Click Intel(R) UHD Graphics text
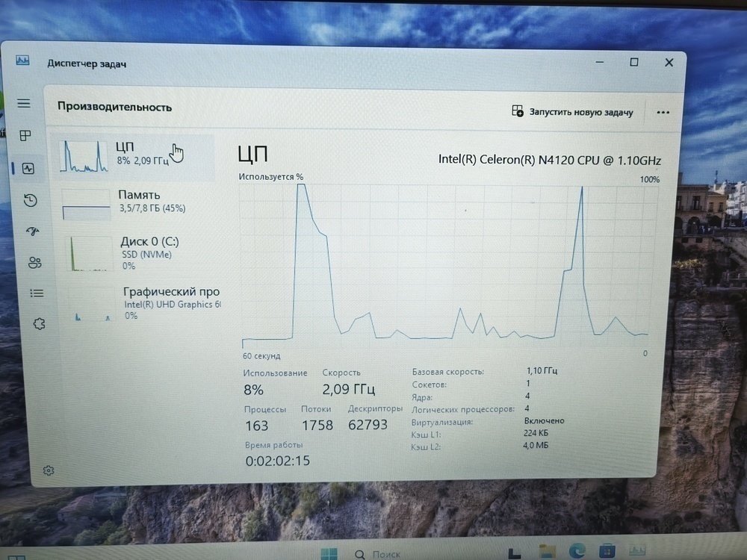This screenshot has height=560, width=747. pyautogui.click(x=172, y=305)
